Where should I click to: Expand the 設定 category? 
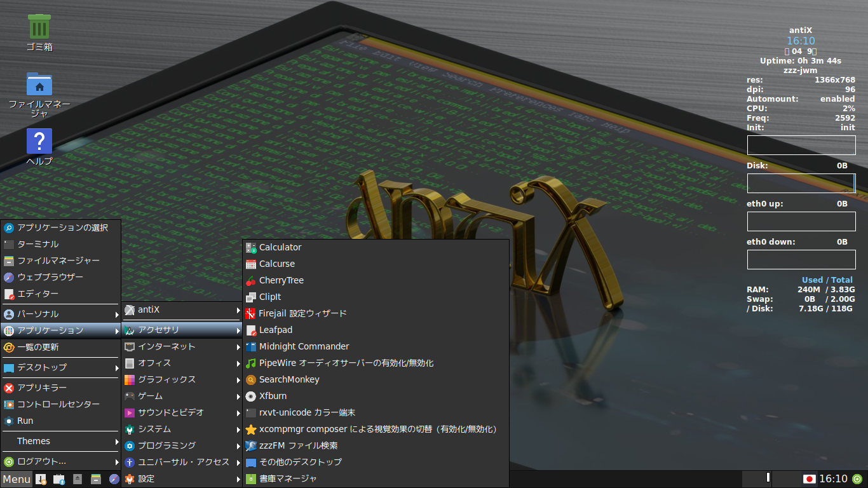point(182,478)
